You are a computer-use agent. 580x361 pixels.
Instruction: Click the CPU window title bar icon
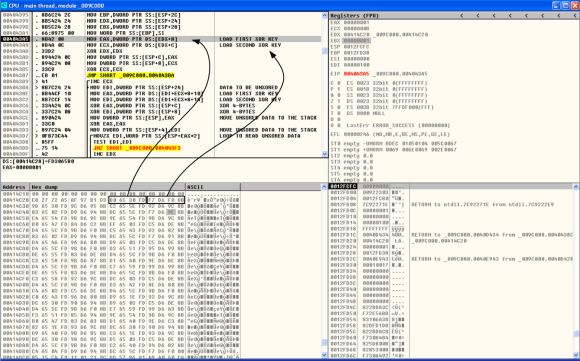4,6
